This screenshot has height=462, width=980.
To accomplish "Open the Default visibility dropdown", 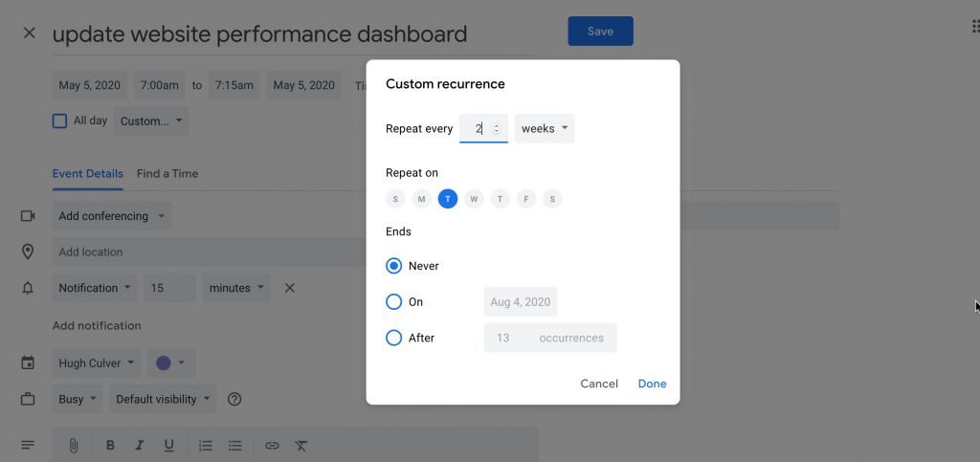I will 165,399.
